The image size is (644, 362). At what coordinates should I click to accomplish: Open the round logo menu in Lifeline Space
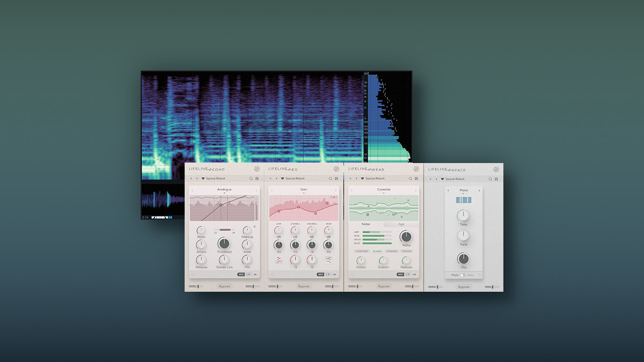[496, 169]
